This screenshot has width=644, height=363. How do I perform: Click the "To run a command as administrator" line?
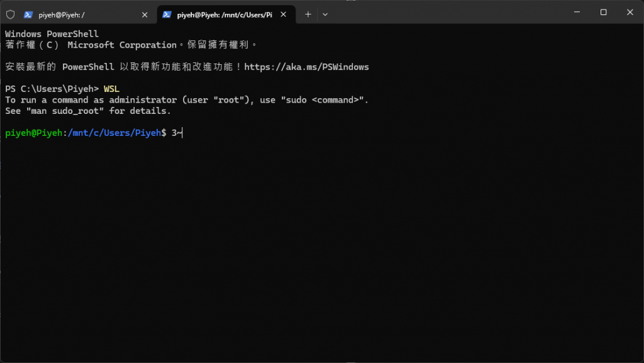(187, 100)
